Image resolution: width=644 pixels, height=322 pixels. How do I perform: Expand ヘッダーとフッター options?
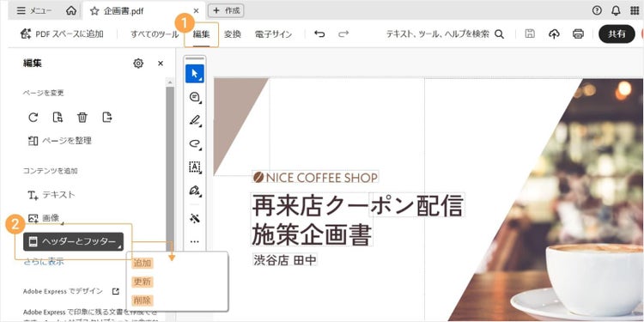tap(74, 241)
